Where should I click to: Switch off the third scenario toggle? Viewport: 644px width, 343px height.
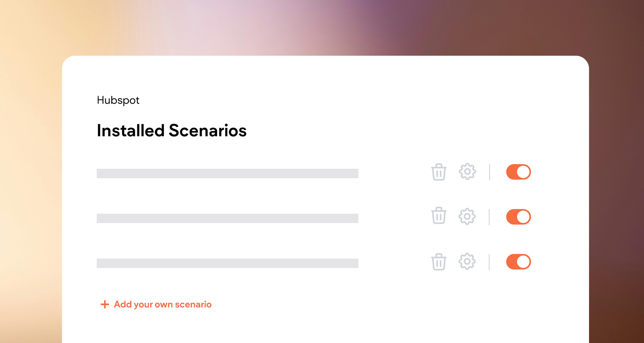point(518,262)
